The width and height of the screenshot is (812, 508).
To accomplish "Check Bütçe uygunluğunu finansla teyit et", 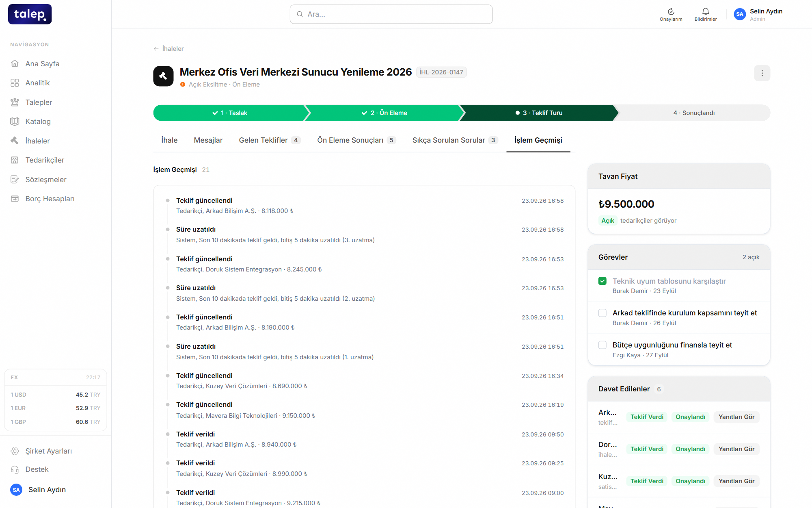I will pos(603,345).
